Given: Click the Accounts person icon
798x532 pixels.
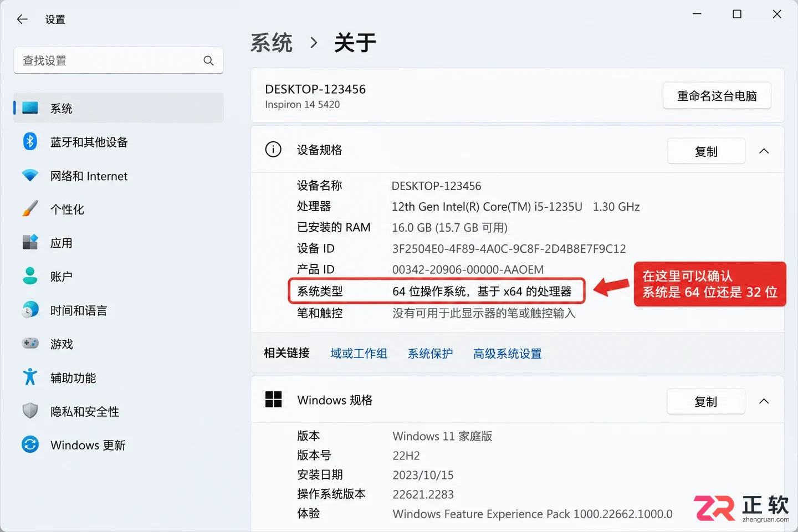Looking at the screenshot, I should [30, 276].
